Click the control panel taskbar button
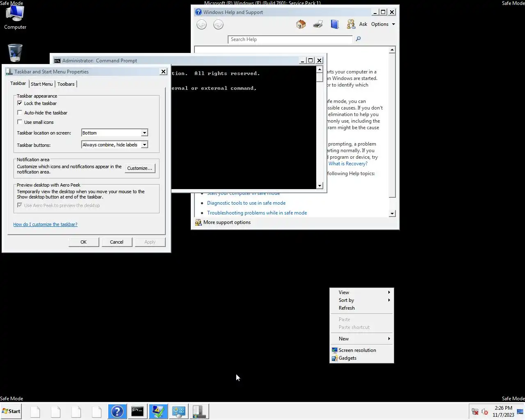 [179, 411]
